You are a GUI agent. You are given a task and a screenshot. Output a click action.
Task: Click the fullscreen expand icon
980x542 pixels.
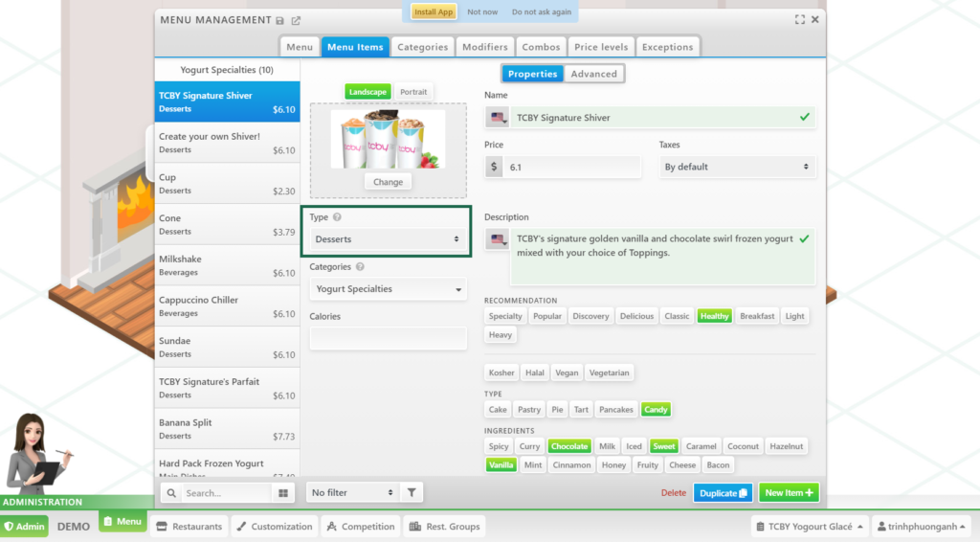(x=799, y=19)
